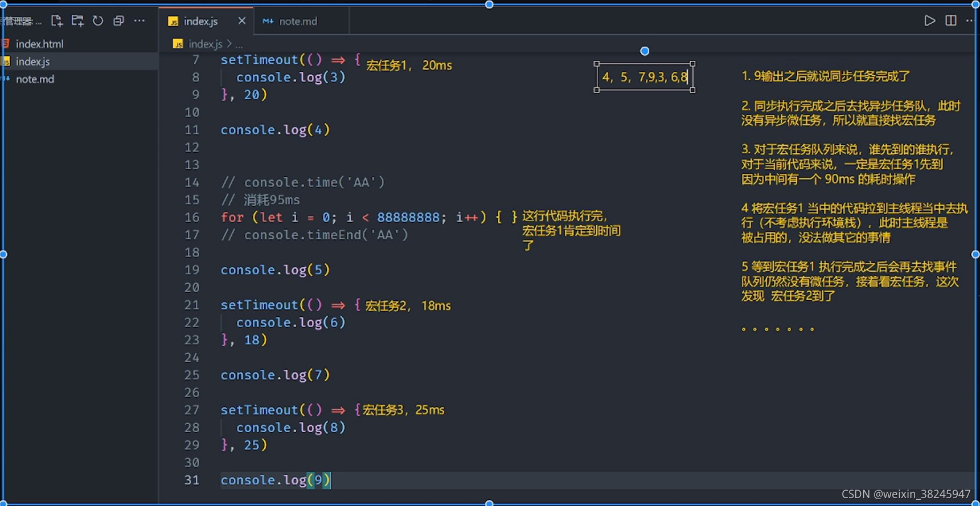Click the for loop on line 16
Screen dimensions: 980x506
click(369, 217)
